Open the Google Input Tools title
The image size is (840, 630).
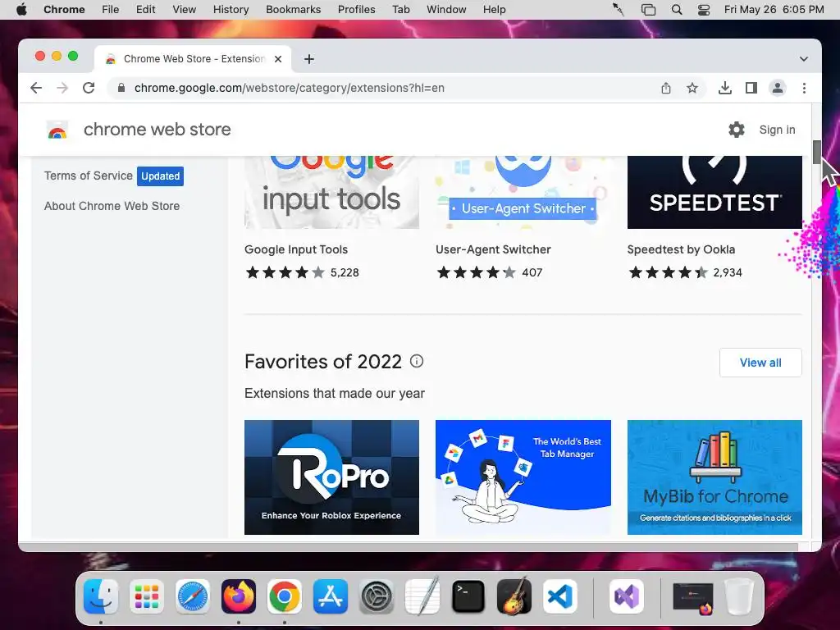pos(295,249)
